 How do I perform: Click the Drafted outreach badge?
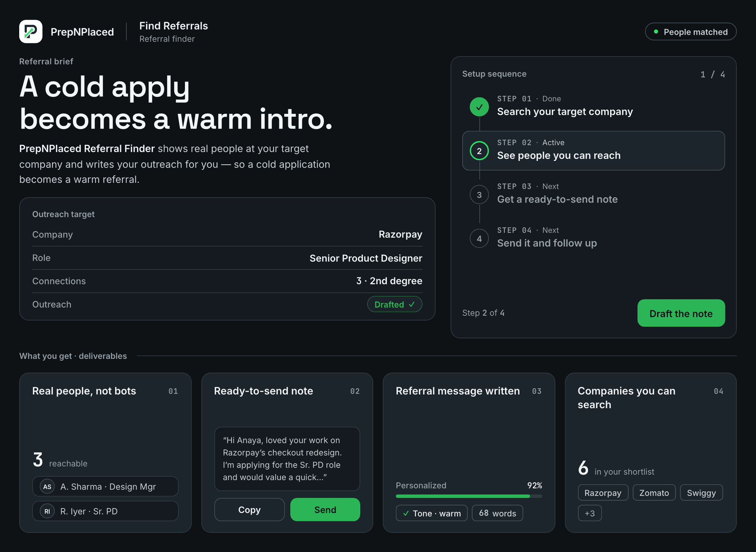(x=395, y=304)
